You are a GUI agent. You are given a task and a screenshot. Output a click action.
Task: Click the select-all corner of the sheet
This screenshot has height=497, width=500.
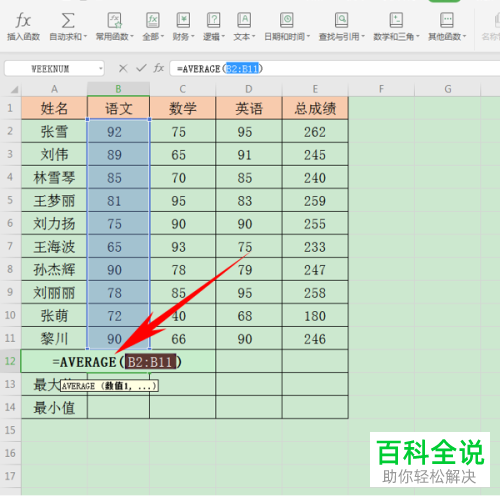[14, 89]
